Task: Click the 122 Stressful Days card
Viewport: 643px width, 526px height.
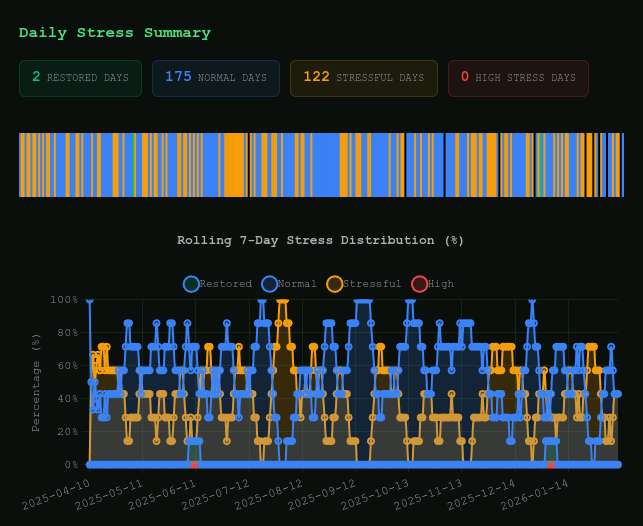Action: coord(363,78)
